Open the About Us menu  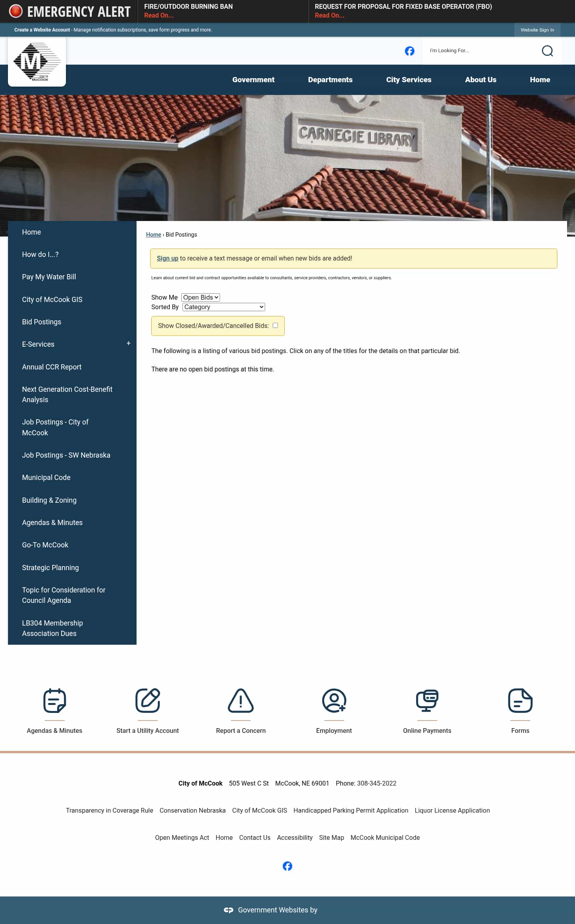pos(481,79)
